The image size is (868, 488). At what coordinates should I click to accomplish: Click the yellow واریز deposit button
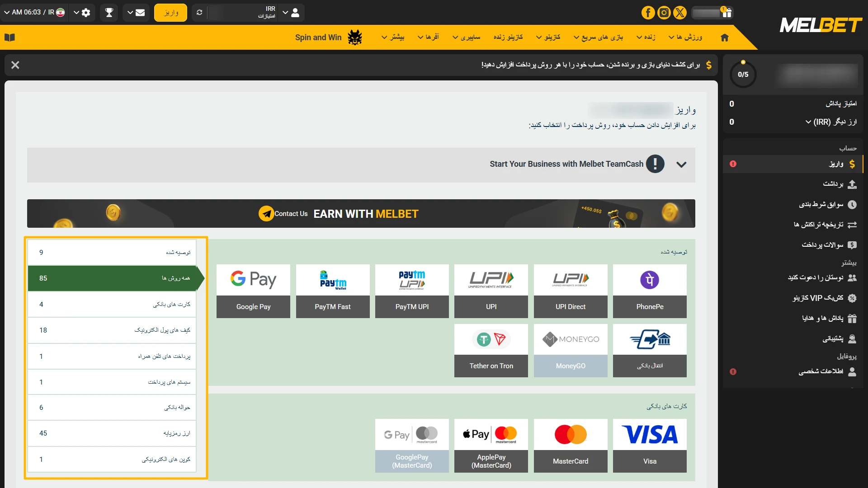(170, 13)
